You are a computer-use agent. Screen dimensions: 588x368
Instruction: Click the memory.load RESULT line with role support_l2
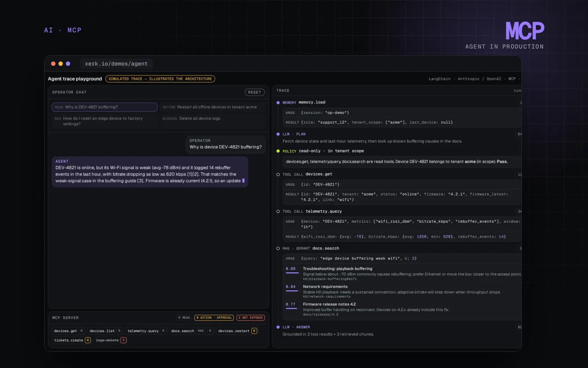[402, 123]
